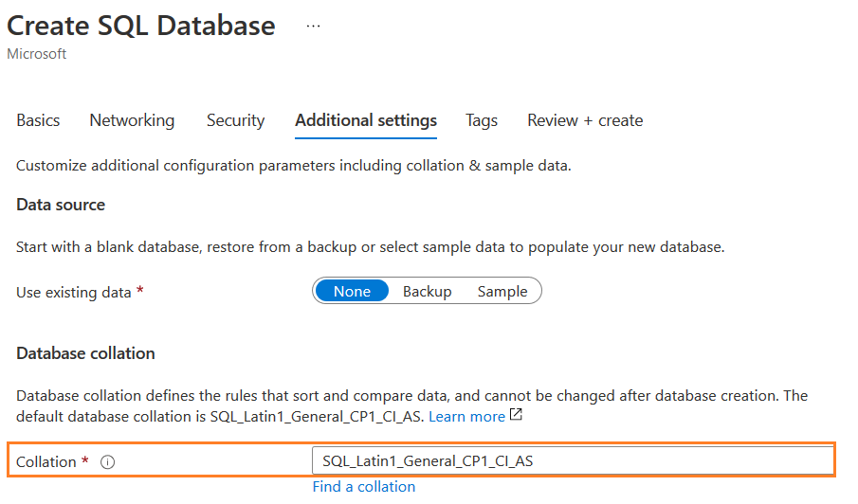Viewport: 858px width, 504px height.
Task: Open the Learn more link
Action: tap(466, 416)
